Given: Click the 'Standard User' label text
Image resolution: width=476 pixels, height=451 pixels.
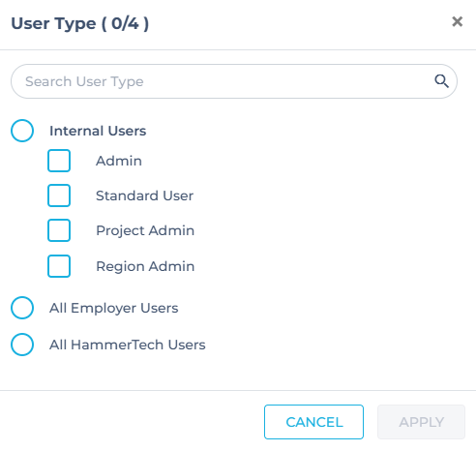Looking at the screenshot, I should coord(144,195).
